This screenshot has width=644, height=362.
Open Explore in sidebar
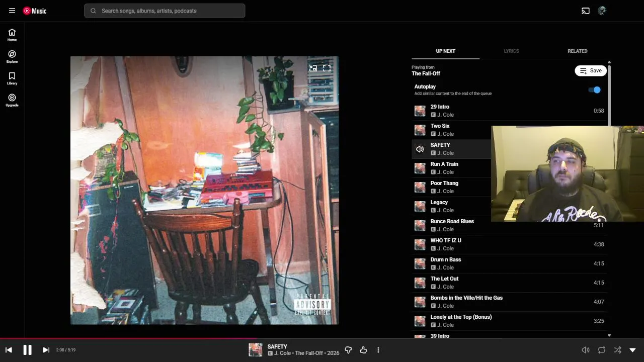[12, 56]
